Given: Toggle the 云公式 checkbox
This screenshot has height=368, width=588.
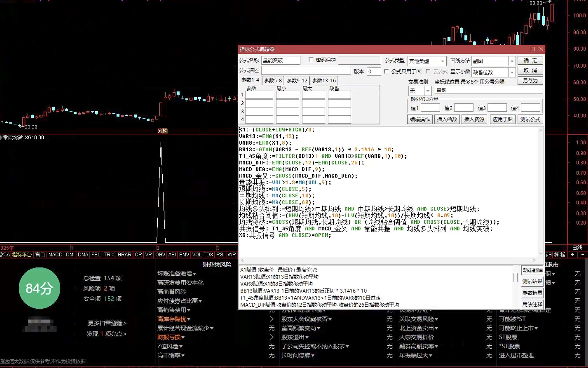Looking at the screenshot, I should point(428,71).
